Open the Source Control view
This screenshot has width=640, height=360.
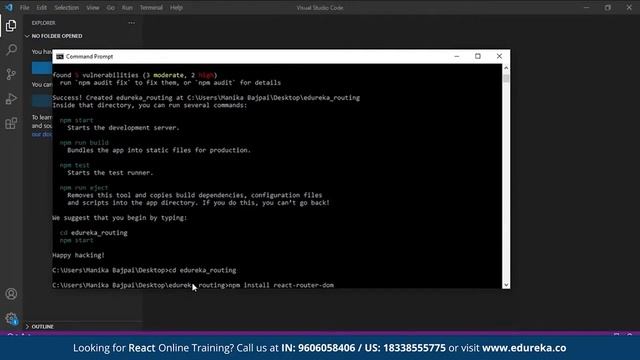(x=11, y=74)
